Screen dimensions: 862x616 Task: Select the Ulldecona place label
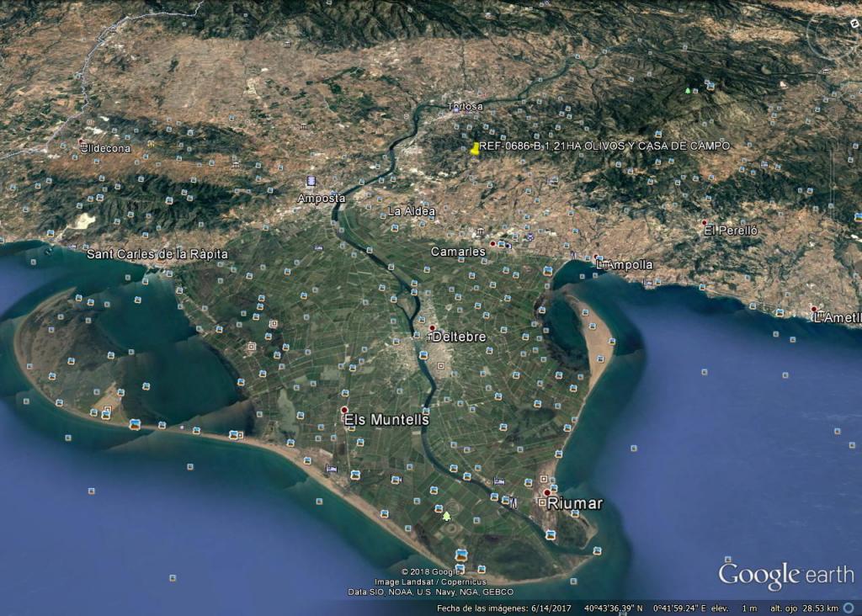tap(106, 148)
